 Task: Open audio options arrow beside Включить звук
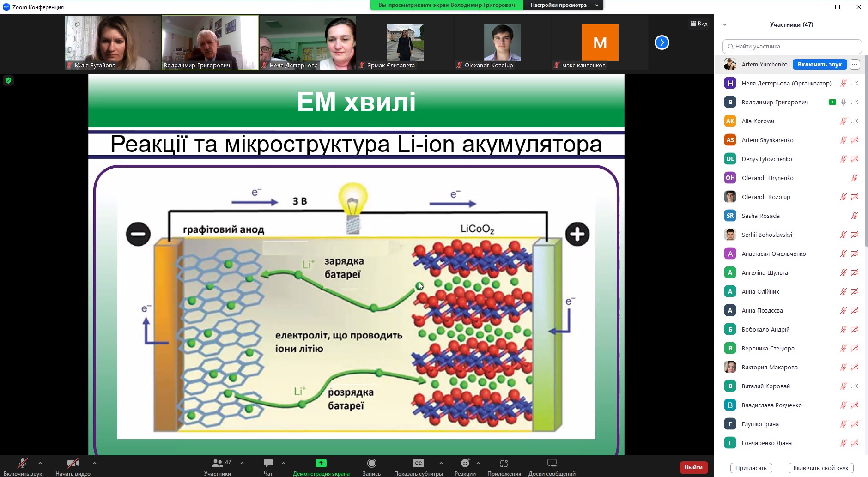click(40, 463)
